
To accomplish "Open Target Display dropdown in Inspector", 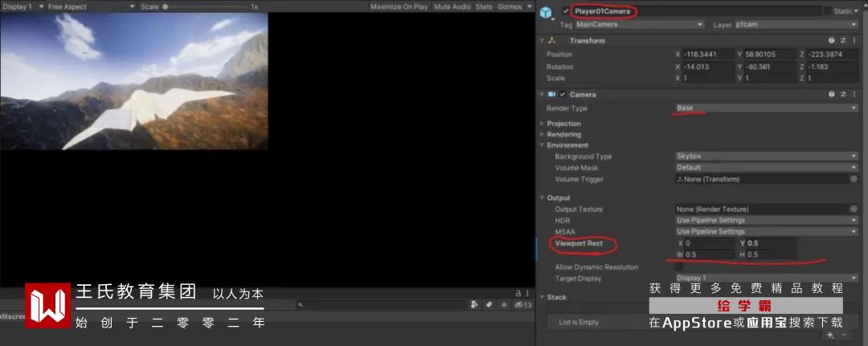I will pyautogui.click(x=767, y=278).
